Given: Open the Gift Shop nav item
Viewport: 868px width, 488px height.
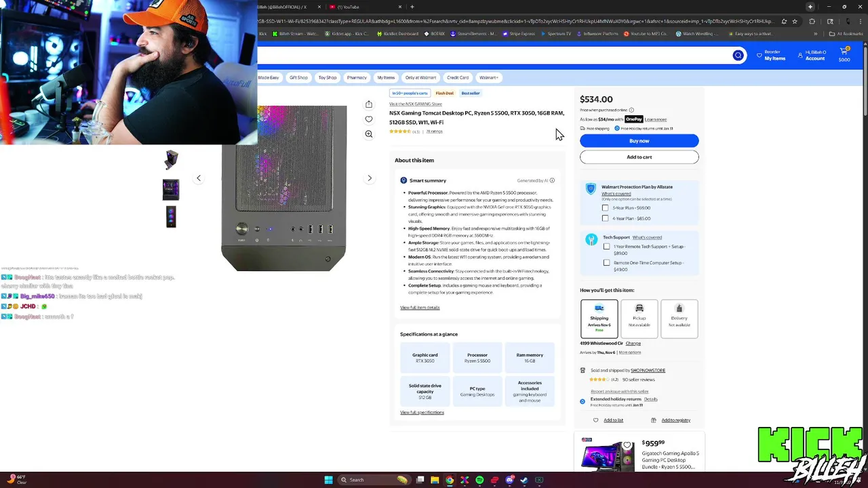Looking at the screenshot, I should [298, 77].
